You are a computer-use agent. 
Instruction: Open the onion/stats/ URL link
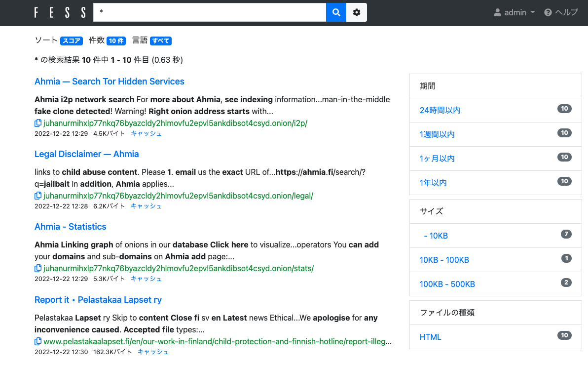(179, 269)
